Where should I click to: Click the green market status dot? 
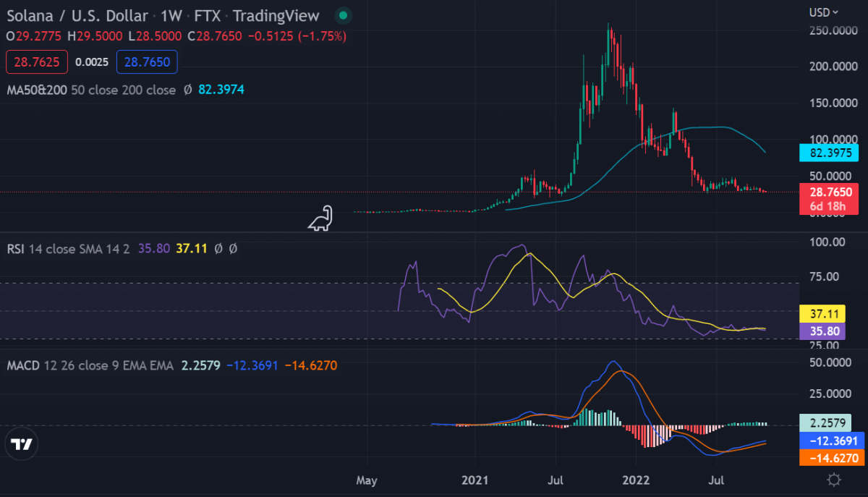[x=344, y=15]
